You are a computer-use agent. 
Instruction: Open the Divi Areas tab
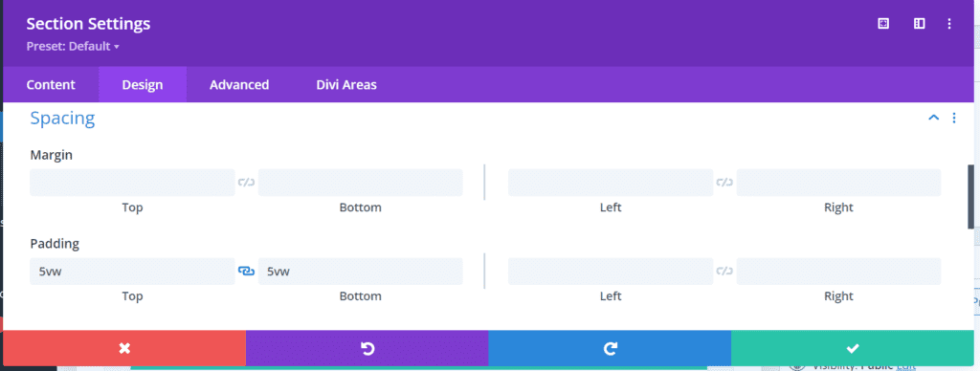pyautogui.click(x=346, y=84)
